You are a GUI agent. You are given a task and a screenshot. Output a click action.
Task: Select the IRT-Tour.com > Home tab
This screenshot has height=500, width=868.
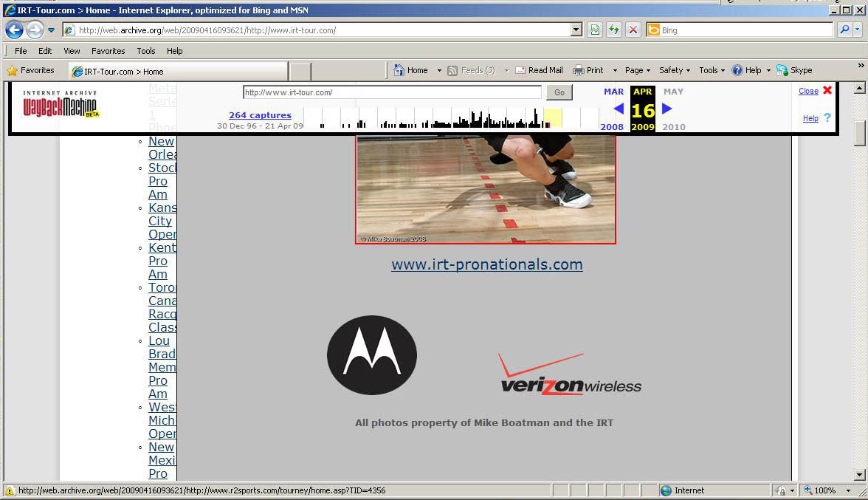178,72
